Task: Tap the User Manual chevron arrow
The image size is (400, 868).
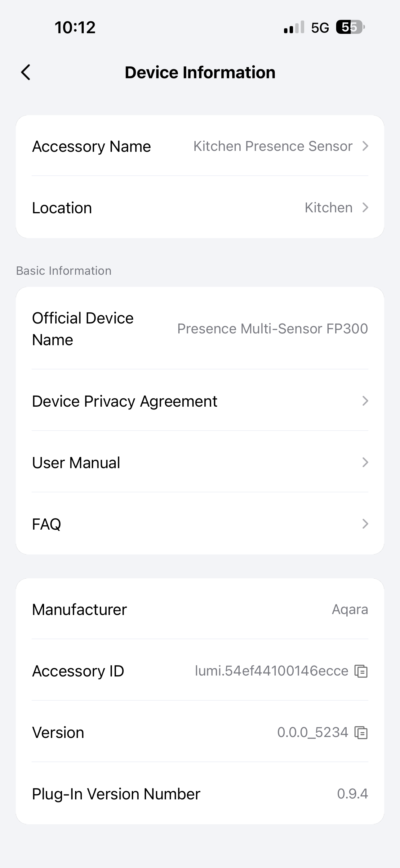Action: 365,462
